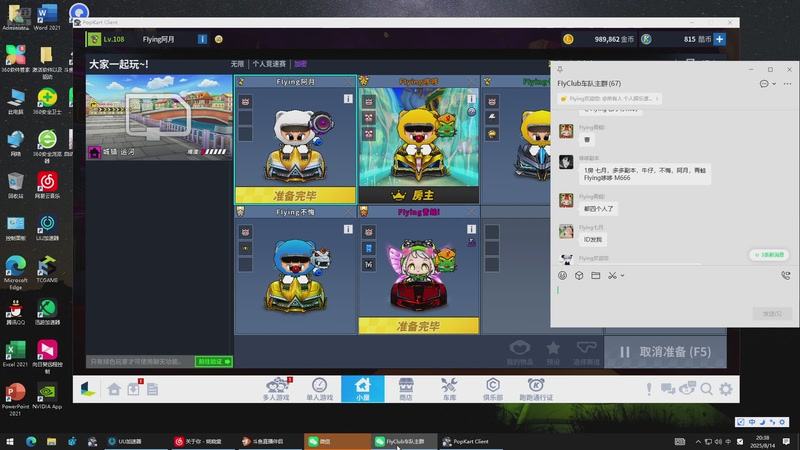This screenshot has height=450, width=800.
Task: Expand the screenshot options dropdown arrow
Action: [x=622, y=276]
